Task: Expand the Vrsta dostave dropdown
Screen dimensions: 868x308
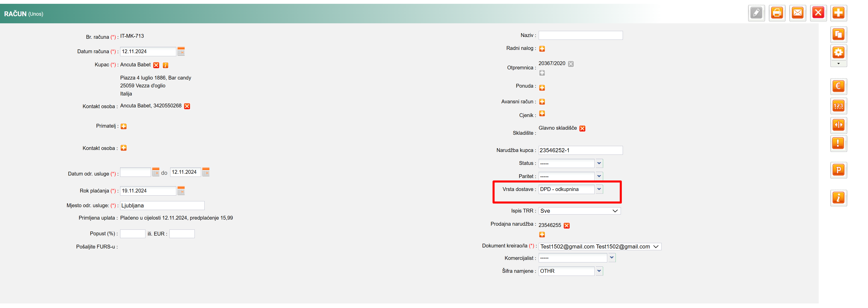Action: pyautogui.click(x=599, y=189)
